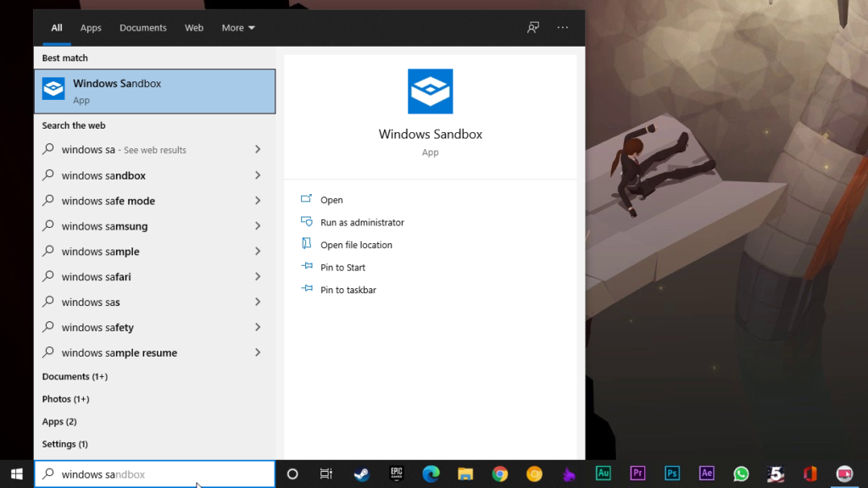Switch to the All search tab
The image size is (868, 488).
point(57,28)
